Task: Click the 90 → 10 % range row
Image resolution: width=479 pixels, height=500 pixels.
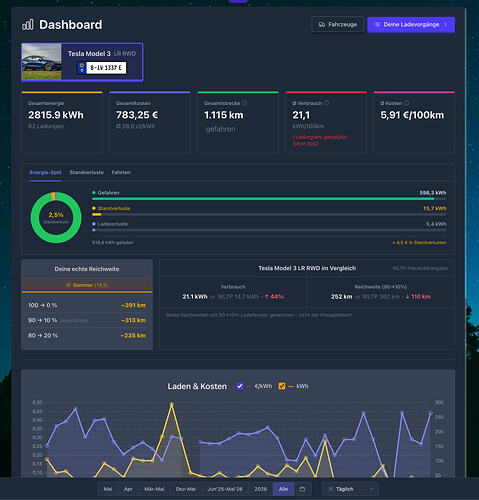Action: point(87,320)
